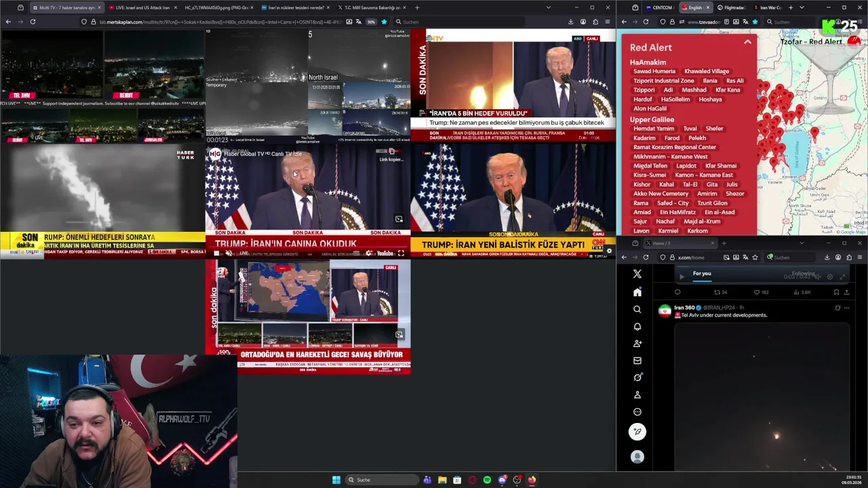Viewport: 868px width, 488px height.
Task: Open tab list dropdown in tzevaadom browser
Action: (x=802, y=7)
